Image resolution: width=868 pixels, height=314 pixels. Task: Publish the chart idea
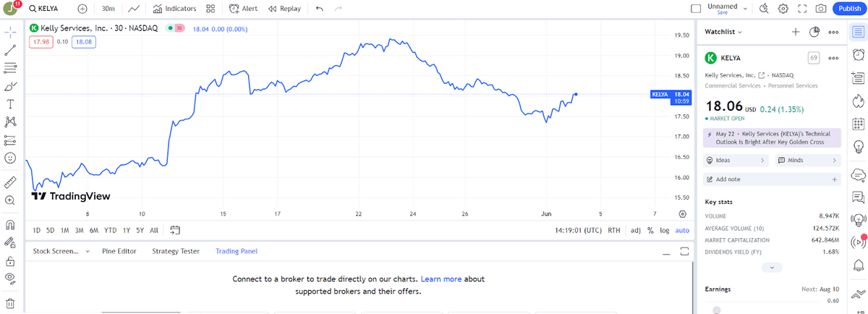[848, 9]
